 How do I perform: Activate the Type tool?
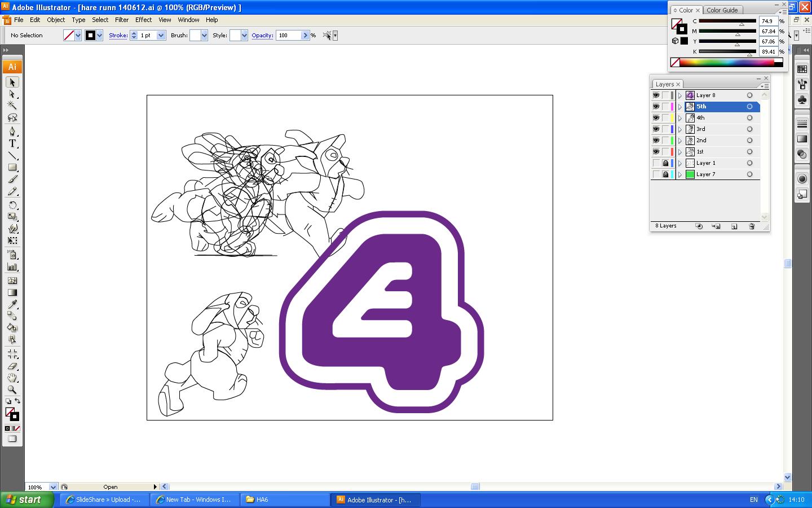point(12,143)
